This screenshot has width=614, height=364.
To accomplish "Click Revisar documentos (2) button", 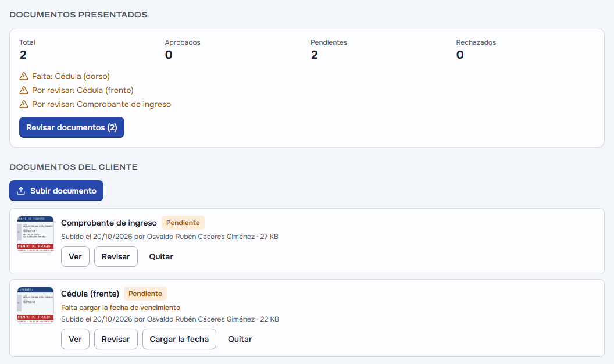I will [72, 127].
